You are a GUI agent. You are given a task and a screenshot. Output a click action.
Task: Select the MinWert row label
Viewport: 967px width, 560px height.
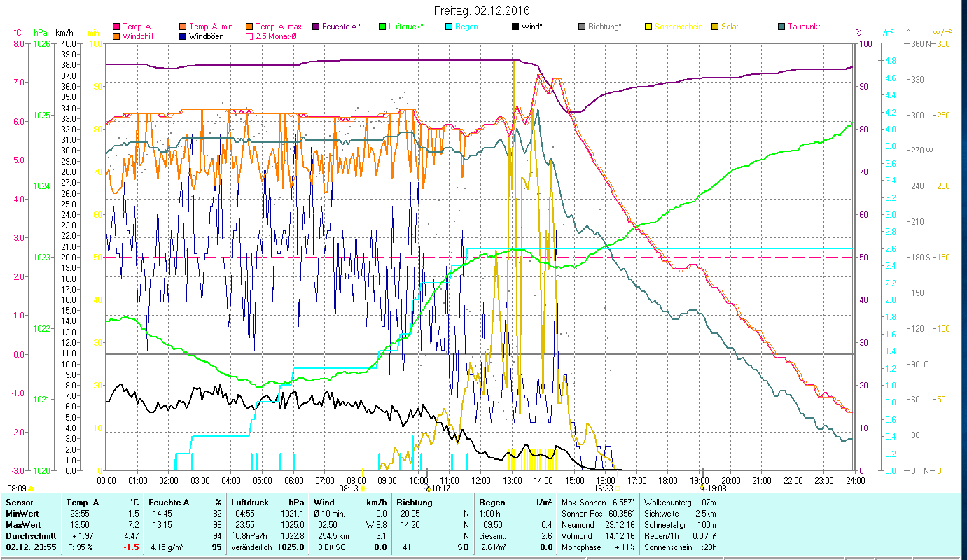click(x=22, y=514)
